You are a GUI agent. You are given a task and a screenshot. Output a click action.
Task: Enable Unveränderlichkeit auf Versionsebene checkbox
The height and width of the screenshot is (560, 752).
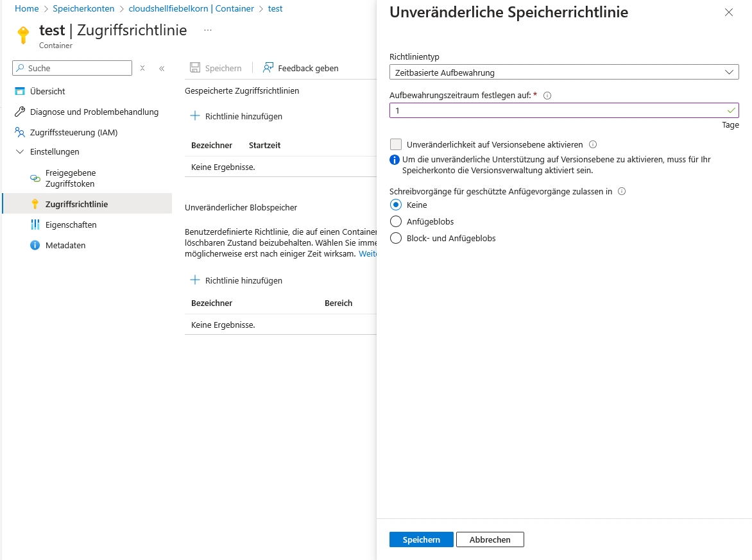coord(396,144)
